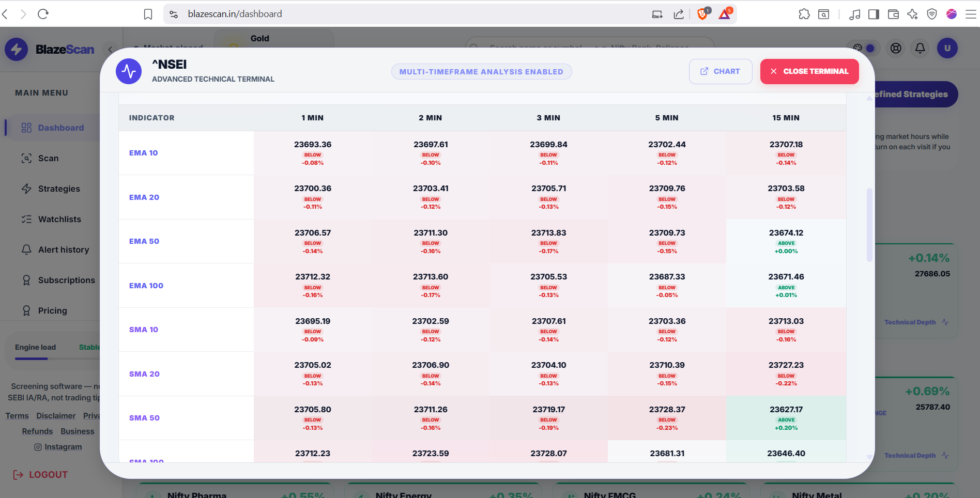Screen dimensions: 980x498
Task: Click the SMA 10 1 MIN value 23695.19
Action: pyautogui.click(x=313, y=321)
